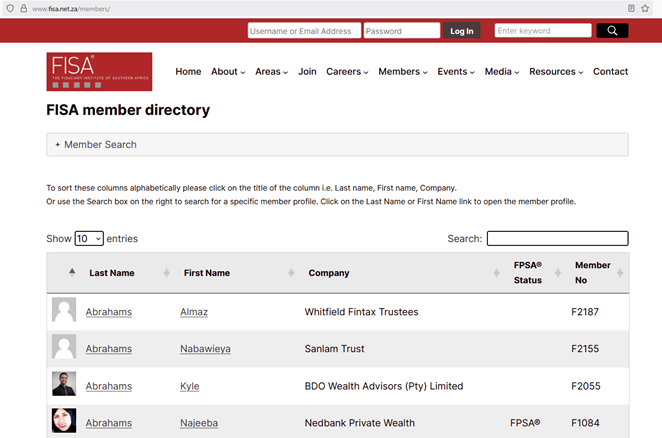Image resolution: width=662 pixels, height=438 pixels.
Task: Click FPSA® status in Najeeba row
Action: 525,423
